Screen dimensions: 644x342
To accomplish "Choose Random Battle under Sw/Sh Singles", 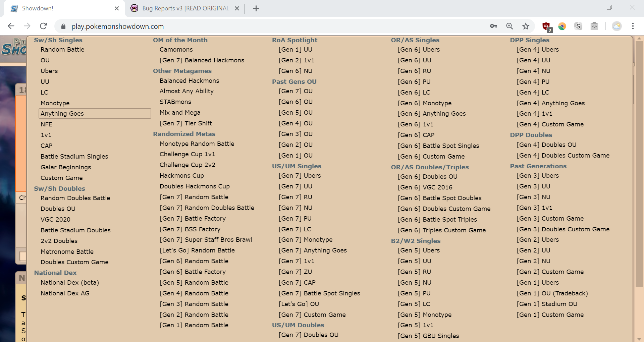I will point(62,50).
